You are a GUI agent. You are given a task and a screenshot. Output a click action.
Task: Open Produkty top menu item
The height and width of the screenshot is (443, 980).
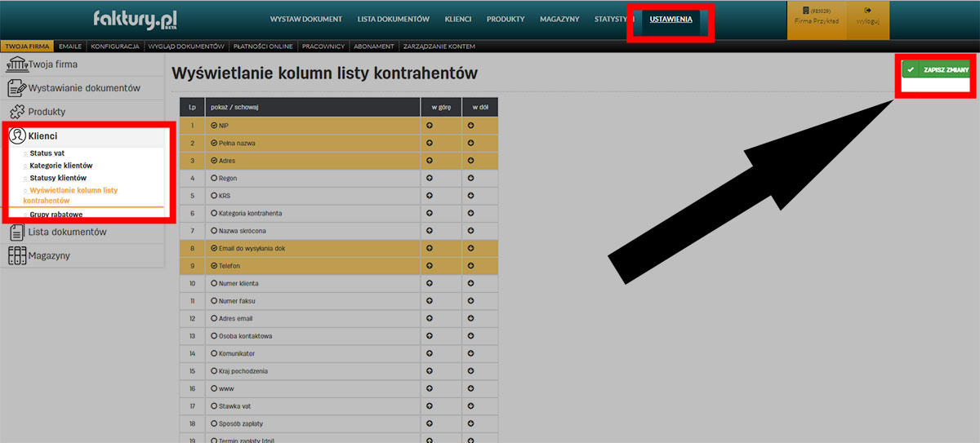[x=506, y=19]
